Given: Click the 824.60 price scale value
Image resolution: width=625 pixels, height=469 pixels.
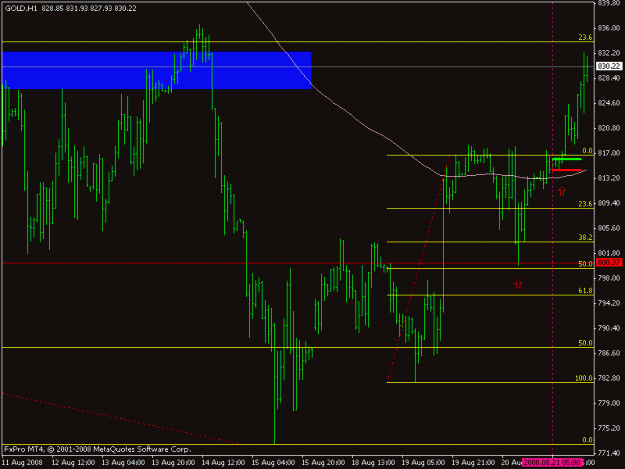Looking at the screenshot, I should pyautogui.click(x=609, y=103).
